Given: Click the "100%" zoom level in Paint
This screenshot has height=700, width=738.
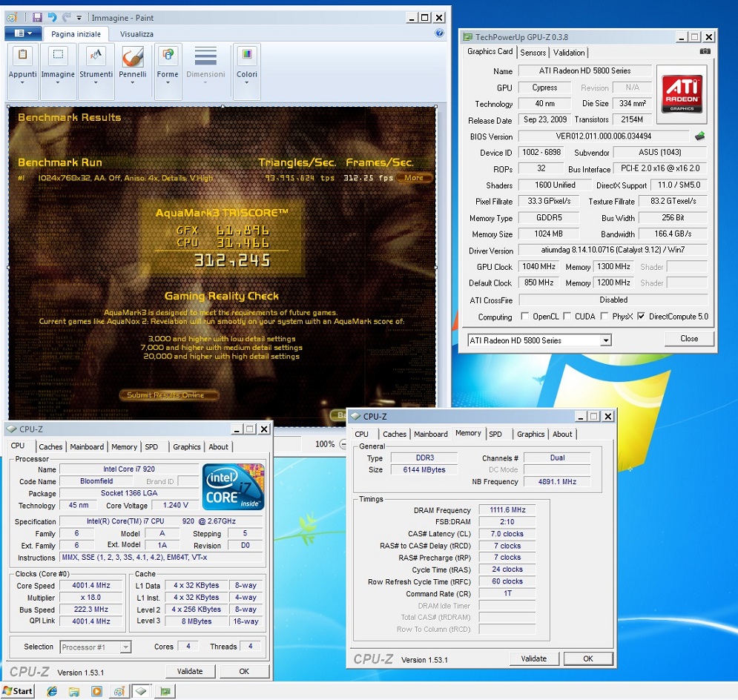Looking at the screenshot, I should [325, 444].
